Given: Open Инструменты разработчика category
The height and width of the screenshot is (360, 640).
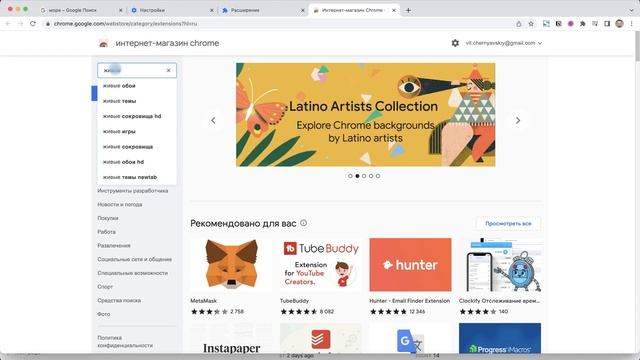Looking at the screenshot, I should click(x=133, y=191).
